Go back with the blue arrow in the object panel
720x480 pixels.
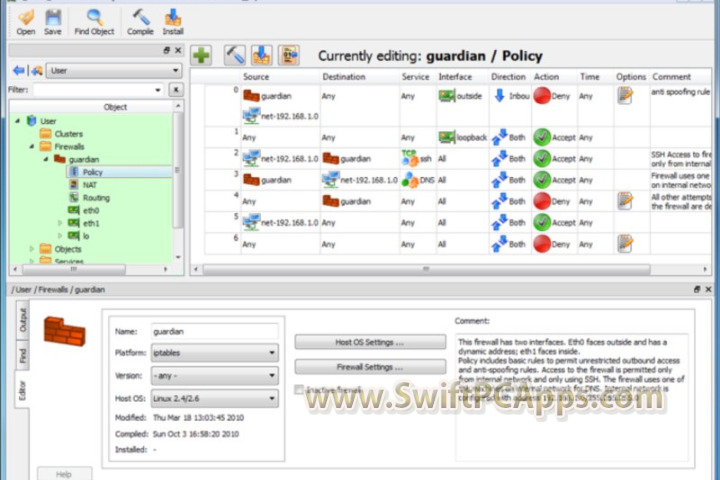(x=19, y=70)
